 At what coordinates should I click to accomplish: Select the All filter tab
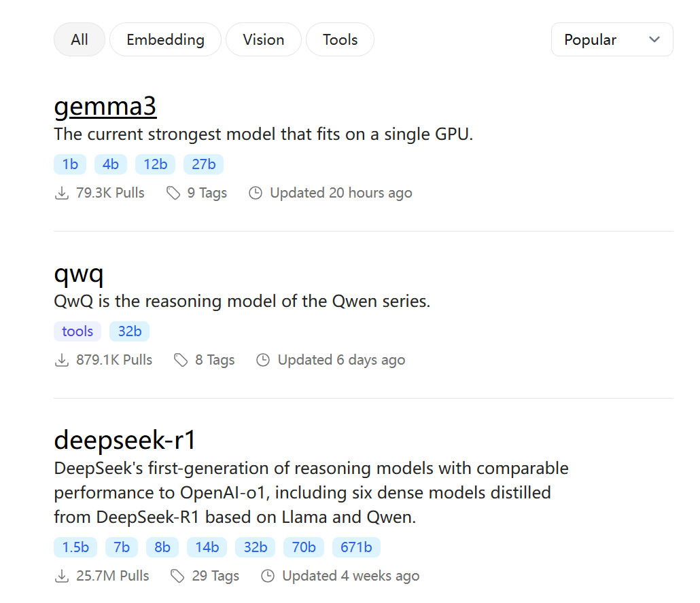click(x=80, y=39)
